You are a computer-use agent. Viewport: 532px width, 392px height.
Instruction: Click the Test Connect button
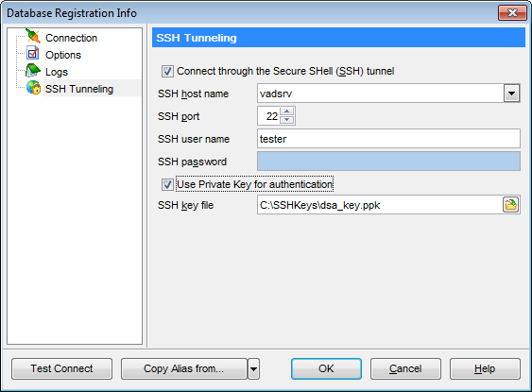tap(61, 368)
